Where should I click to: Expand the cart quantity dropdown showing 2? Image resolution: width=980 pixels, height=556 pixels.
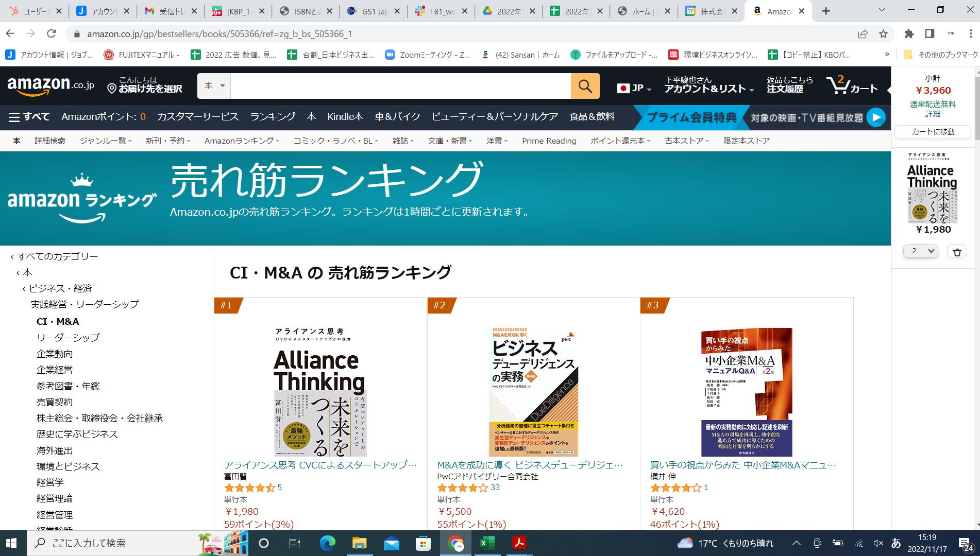coord(921,251)
